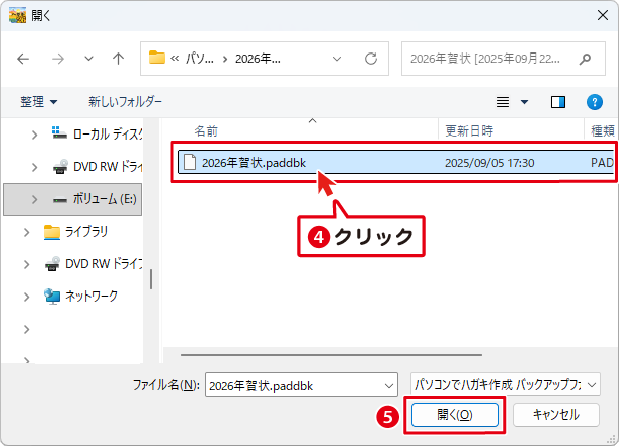Screen dimensions: 620x446
Task: Click 新しいフォルダー in the toolbar
Action: click(x=125, y=102)
